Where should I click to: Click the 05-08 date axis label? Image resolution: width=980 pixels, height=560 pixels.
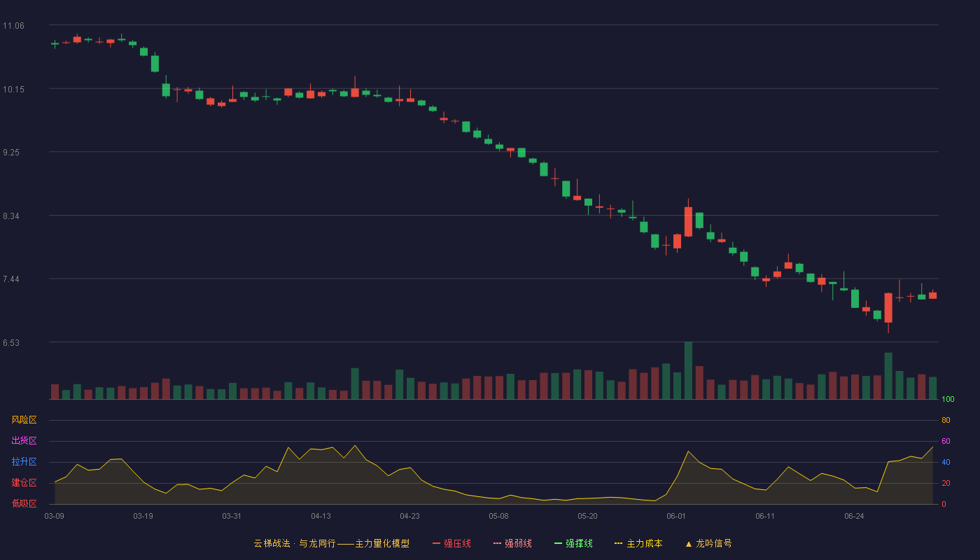(498, 516)
